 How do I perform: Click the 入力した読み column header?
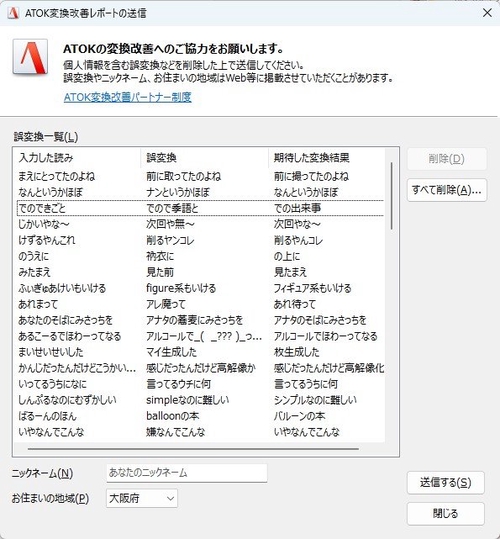[x=77, y=158]
